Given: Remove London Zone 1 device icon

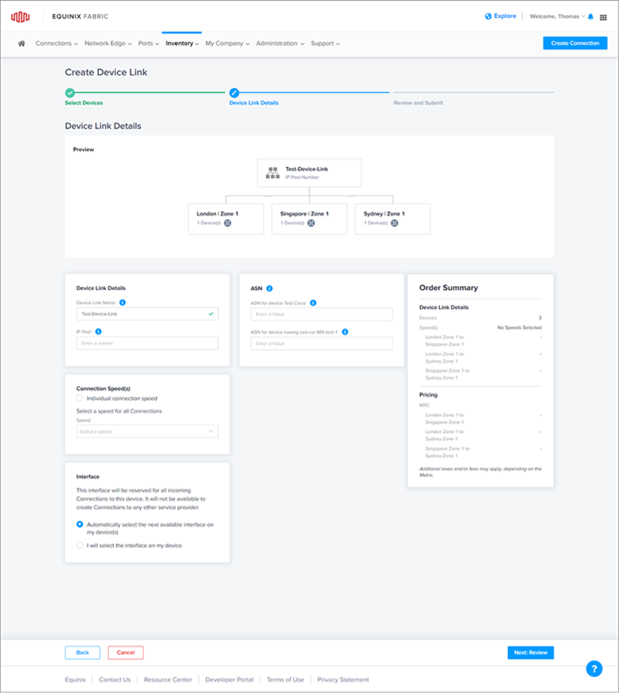Looking at the screenshot, I should pyautogui.click(x=228, y=223).
